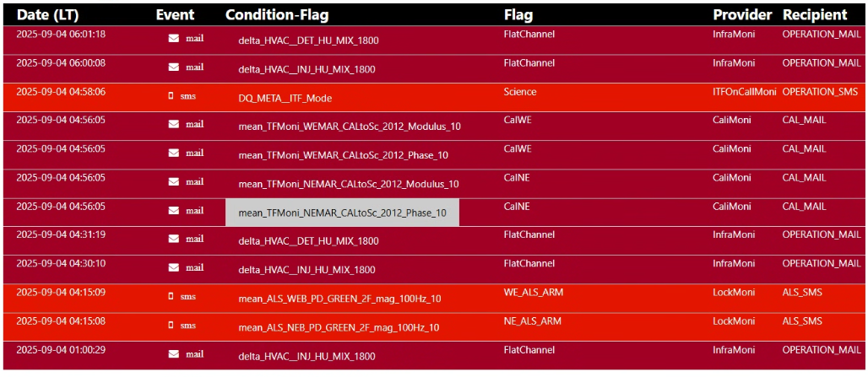
Task: Click the Science flag value
Action: coord(520,91)
